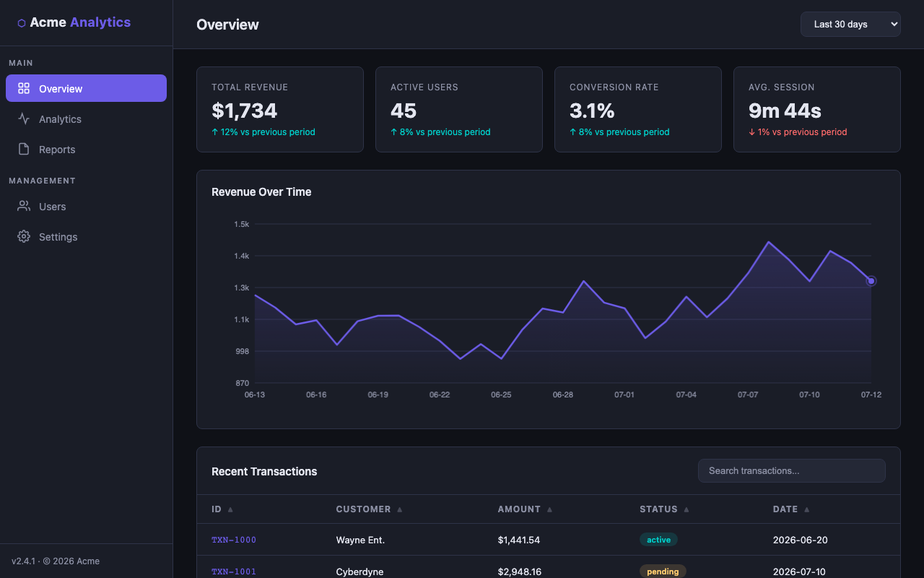
Task: Click the 3.1% conversion value
Action: pos(592,111)
